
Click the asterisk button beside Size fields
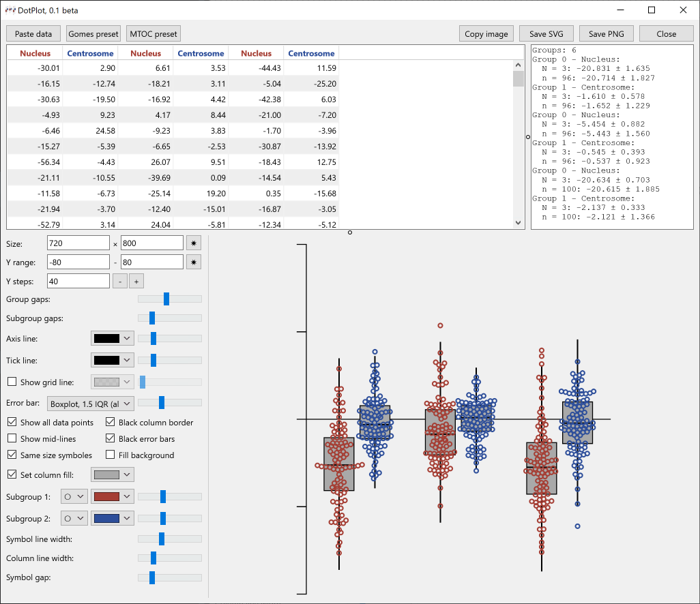(194, 243)
